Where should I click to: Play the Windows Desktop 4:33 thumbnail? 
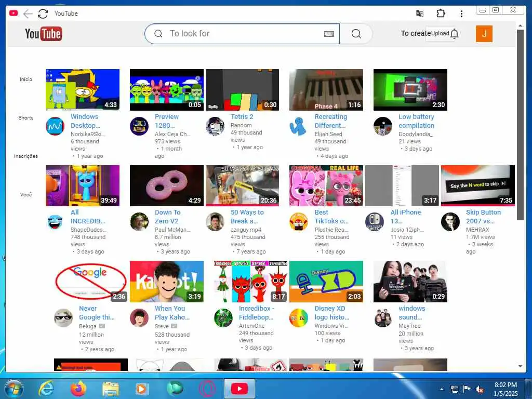pos(83,90)
